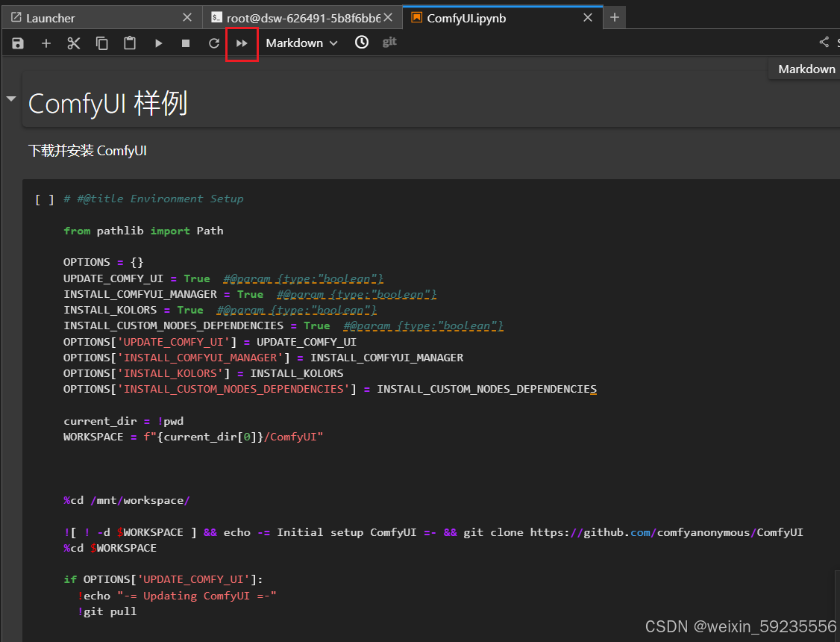Click the Launcher tab icon

(16, 18)
